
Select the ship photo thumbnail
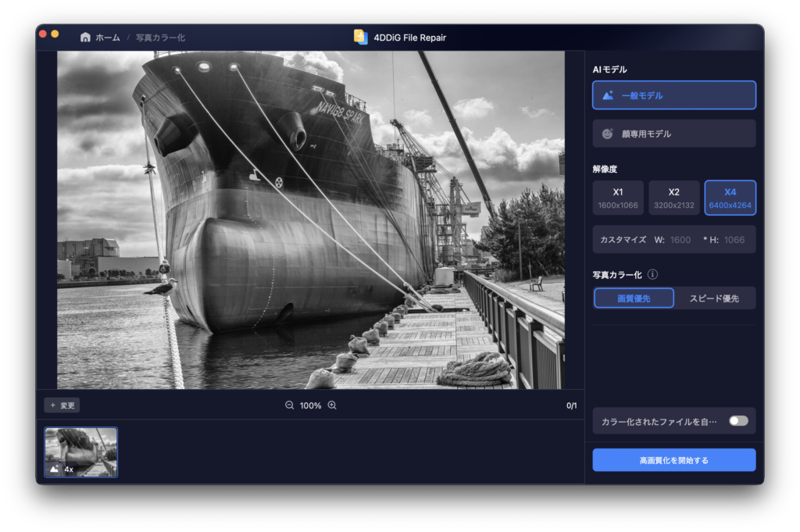80,452
